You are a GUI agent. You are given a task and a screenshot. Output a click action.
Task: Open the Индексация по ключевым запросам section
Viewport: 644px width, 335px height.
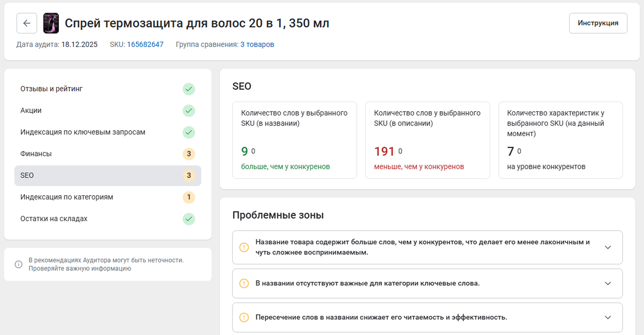click(x=83, y=132)
